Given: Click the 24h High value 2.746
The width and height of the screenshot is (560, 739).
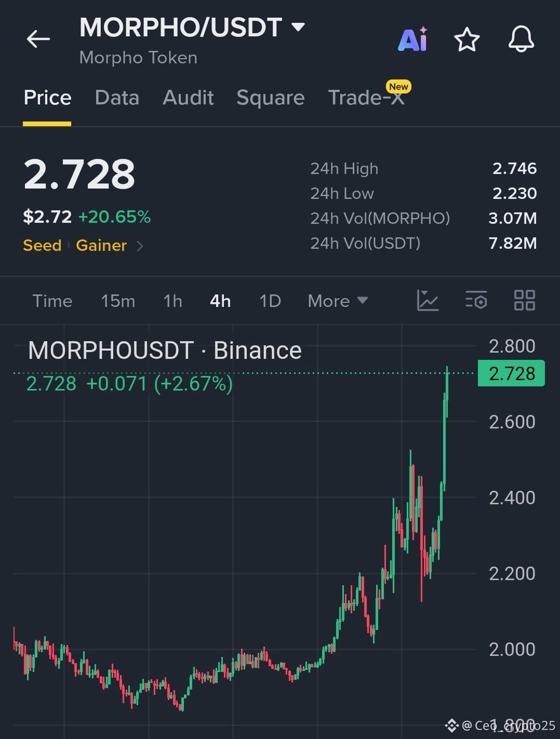Looking at the screenshot, I should pos(514,168).
